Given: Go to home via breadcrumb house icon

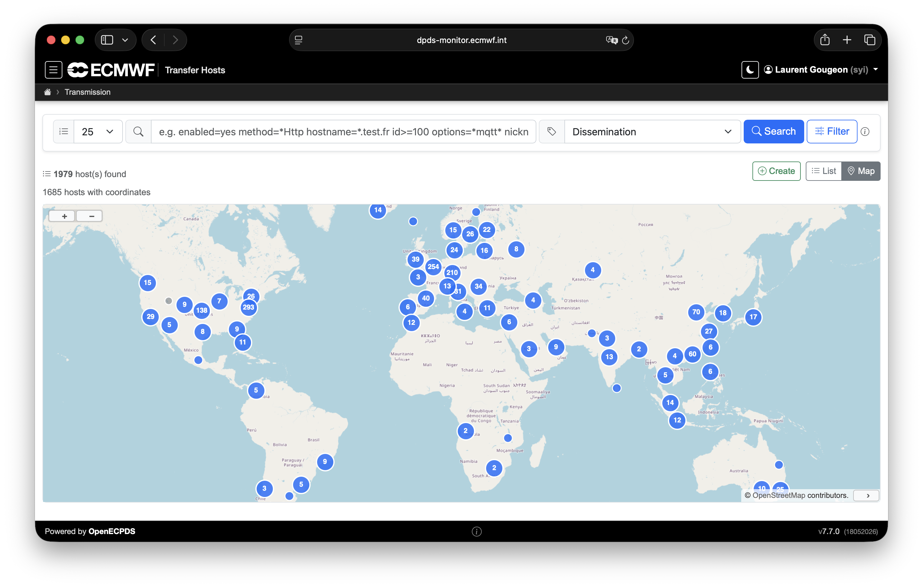Looking at the screenshot, I should [47, 92].
